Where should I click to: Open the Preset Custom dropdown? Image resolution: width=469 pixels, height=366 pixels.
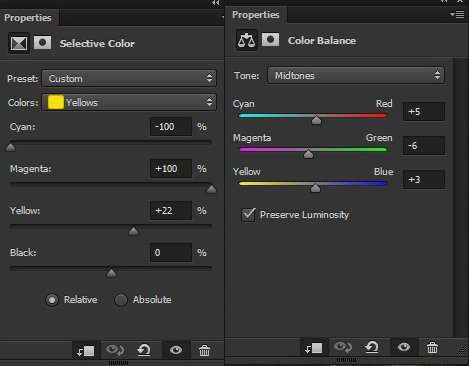click(x=129, y=78)
